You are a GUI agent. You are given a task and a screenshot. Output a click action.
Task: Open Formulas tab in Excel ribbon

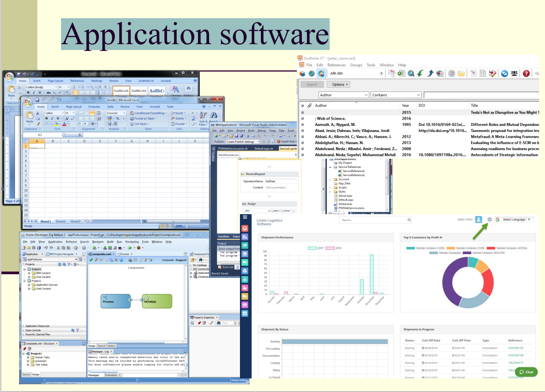(94, 106)
